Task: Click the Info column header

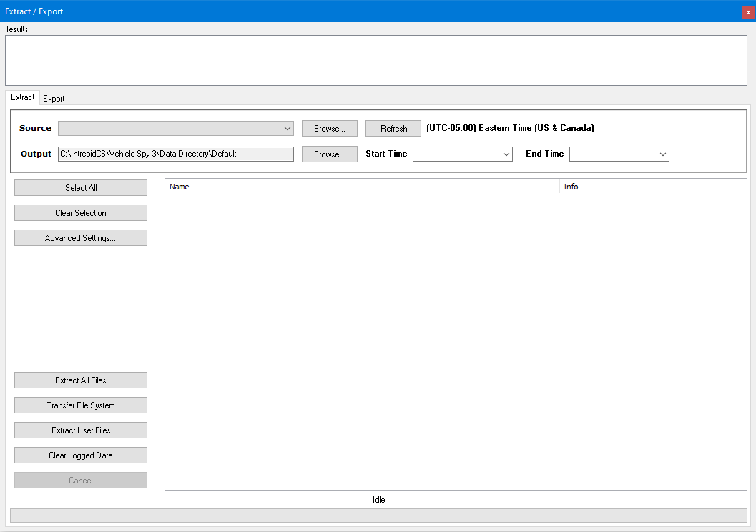Action: click(651, 187)
